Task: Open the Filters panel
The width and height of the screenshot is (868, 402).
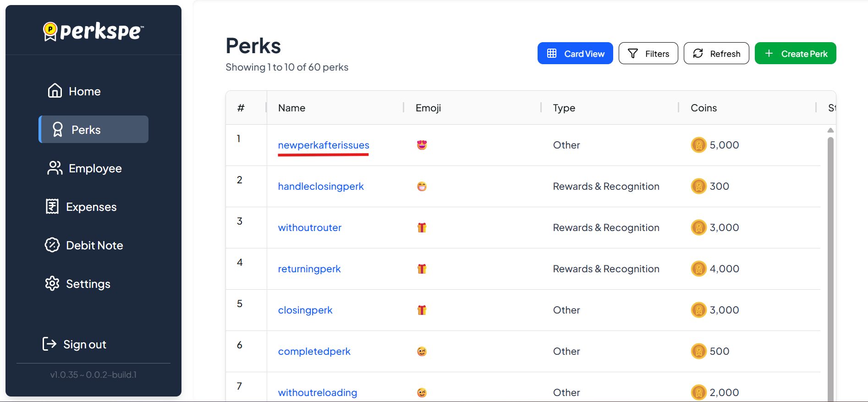Action: coord(648,54)
